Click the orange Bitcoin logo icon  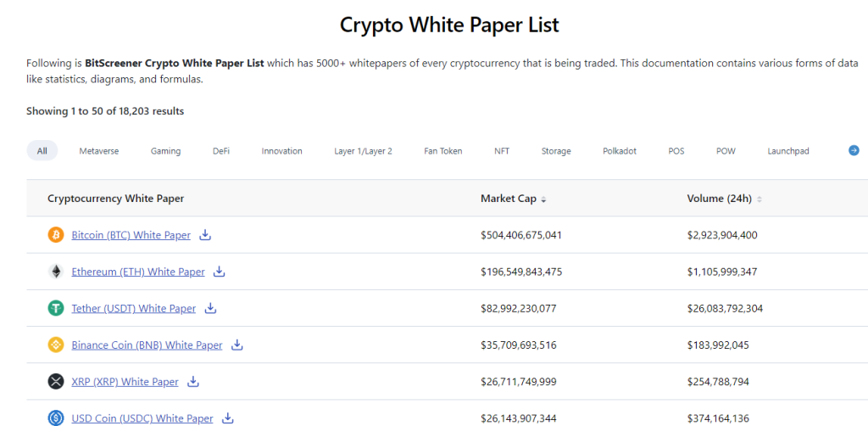[56, 235]
